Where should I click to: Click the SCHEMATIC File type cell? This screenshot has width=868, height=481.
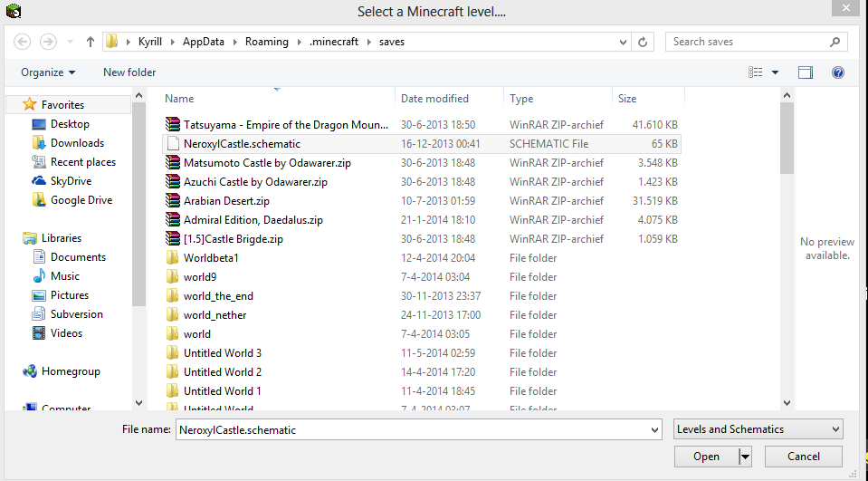pos(548,144)
